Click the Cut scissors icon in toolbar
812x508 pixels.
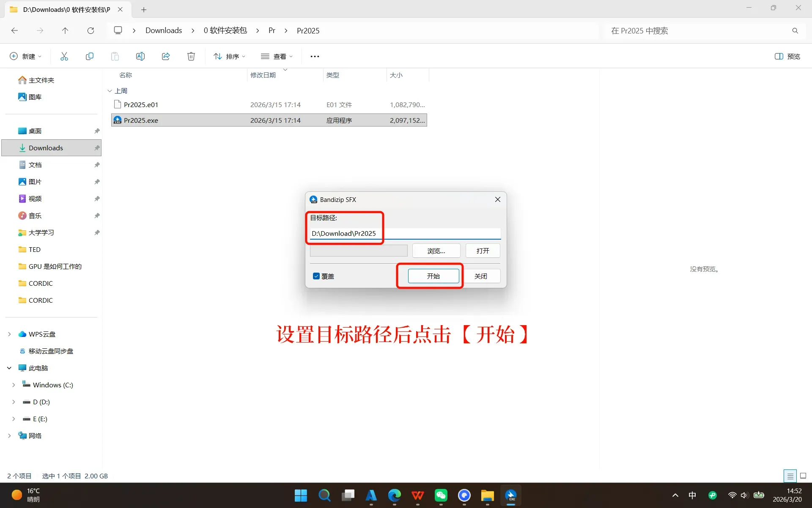(x=64, y=56)
